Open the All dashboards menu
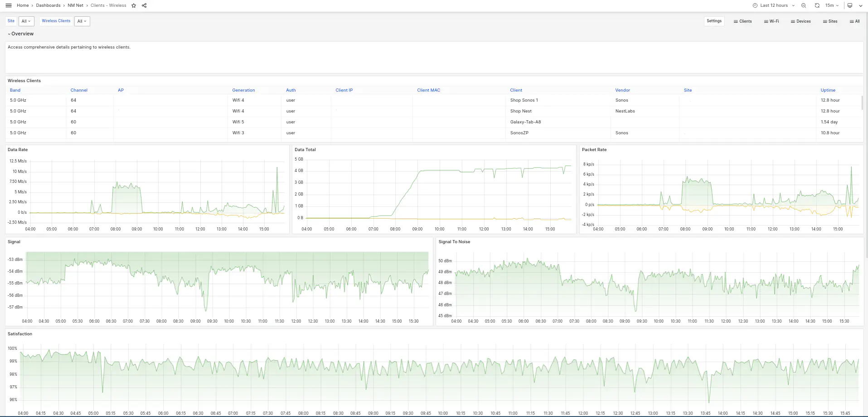This screenshot has width=868, height=417. 854,21
